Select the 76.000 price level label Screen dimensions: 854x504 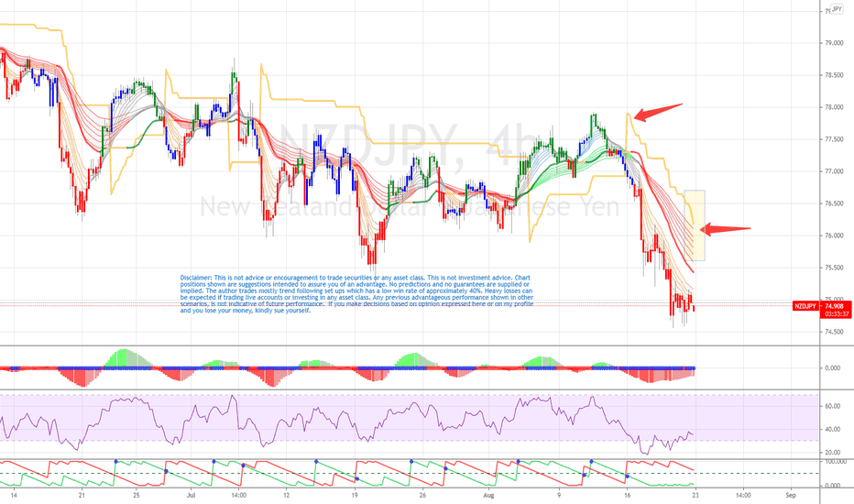pyautogui.click(x=834, y=236)
